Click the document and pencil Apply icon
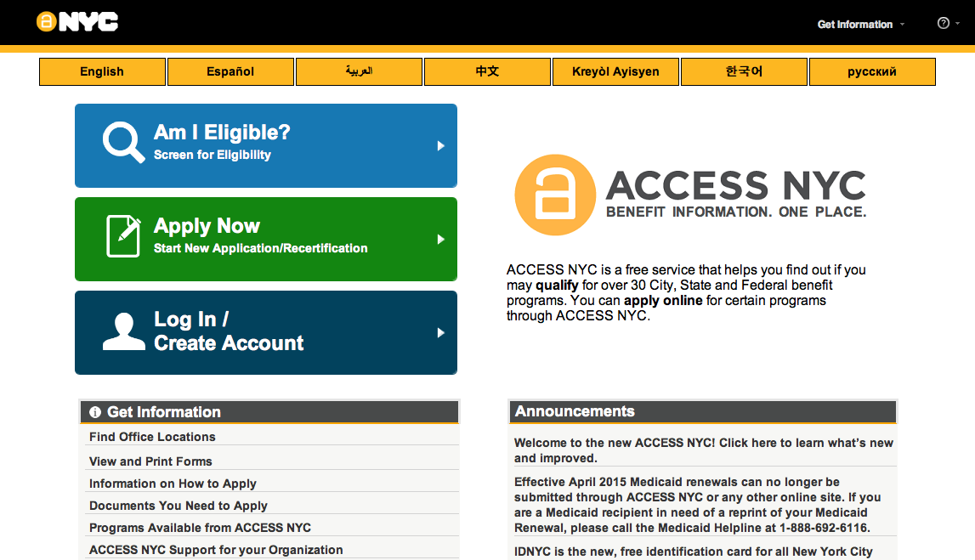This screenshot has height=560, width=975. 123,235
